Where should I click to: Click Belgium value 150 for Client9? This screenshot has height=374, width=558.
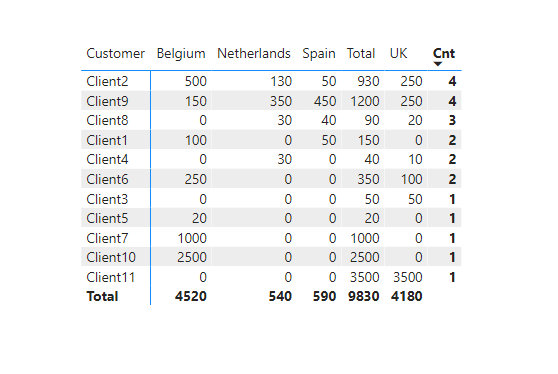tap(196, 101)
